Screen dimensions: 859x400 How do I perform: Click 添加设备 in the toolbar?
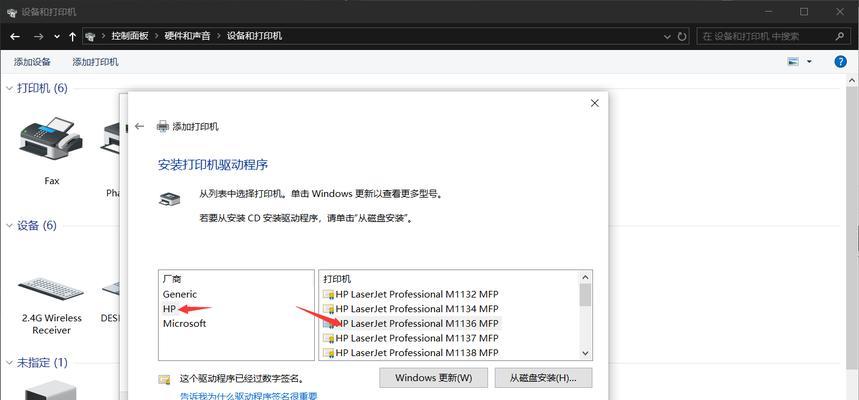(32, 62)
